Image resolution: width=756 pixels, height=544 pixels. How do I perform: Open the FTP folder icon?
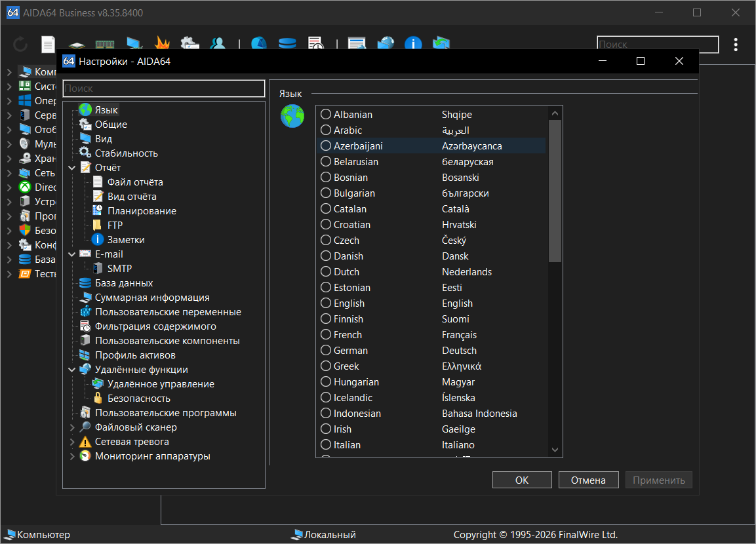(x=98, y=225)
